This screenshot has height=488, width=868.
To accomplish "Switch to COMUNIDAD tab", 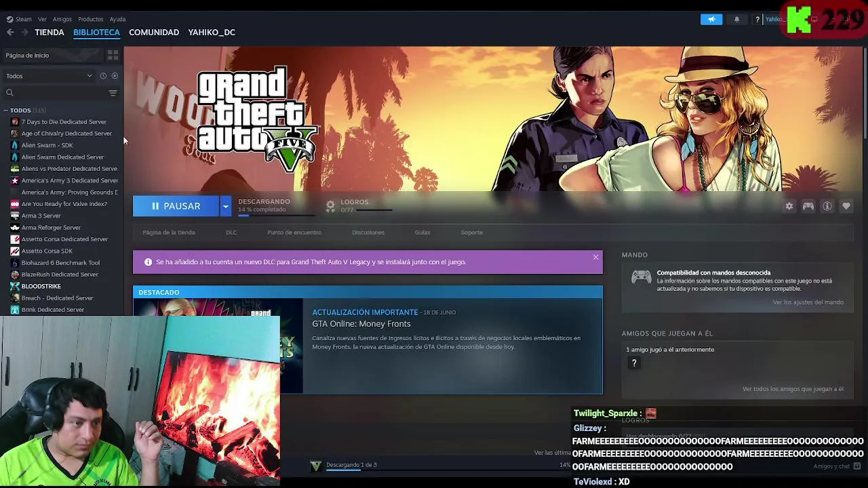I will 154,32.
